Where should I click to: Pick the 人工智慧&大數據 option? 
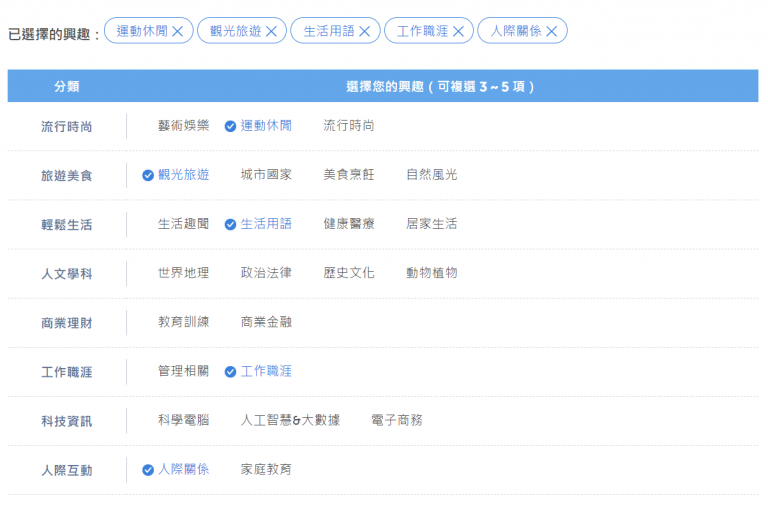pos(290,420)
